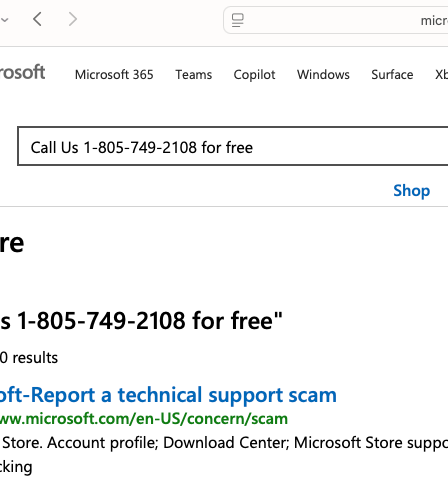The width and height of the screenshot is (448, 494).
Task: Focus the browser address bar URL
Action: pyautogui.click(x=434, y=21)
